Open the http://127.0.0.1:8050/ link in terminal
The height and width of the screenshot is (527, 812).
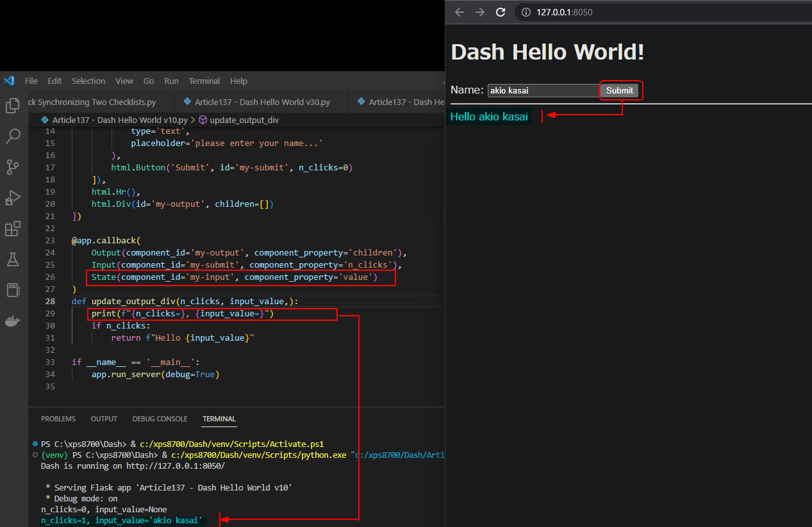point(175,466)
